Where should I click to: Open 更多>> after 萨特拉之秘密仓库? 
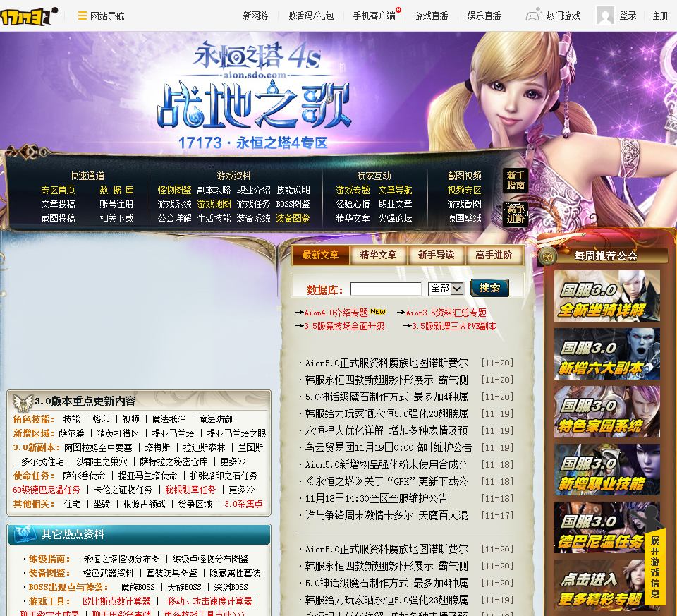coord(233,461)
